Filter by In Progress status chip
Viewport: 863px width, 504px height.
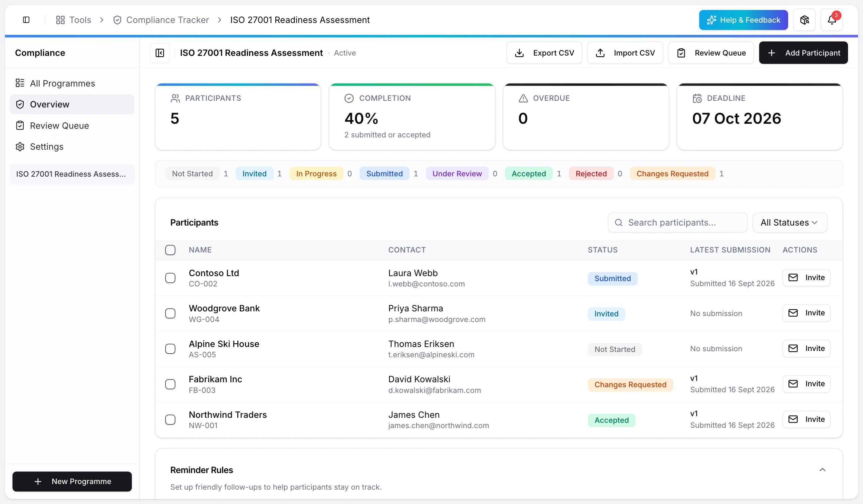click(x=316, y=173)
